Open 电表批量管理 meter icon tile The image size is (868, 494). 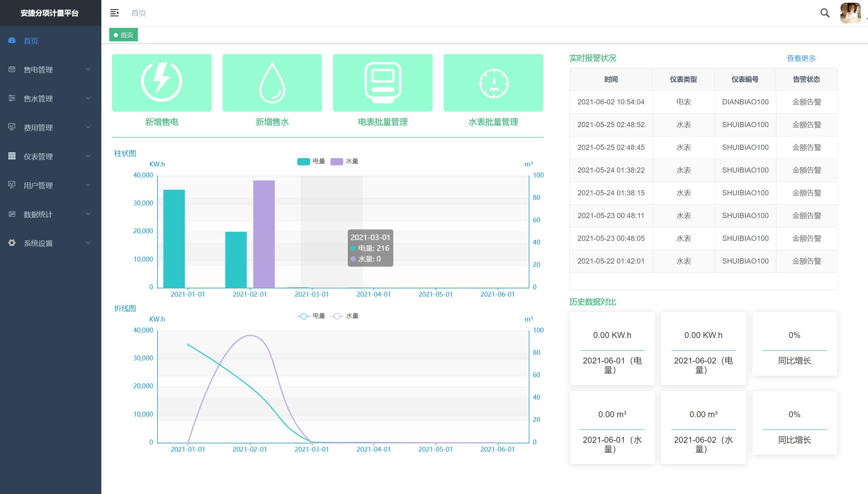(383, 82)
